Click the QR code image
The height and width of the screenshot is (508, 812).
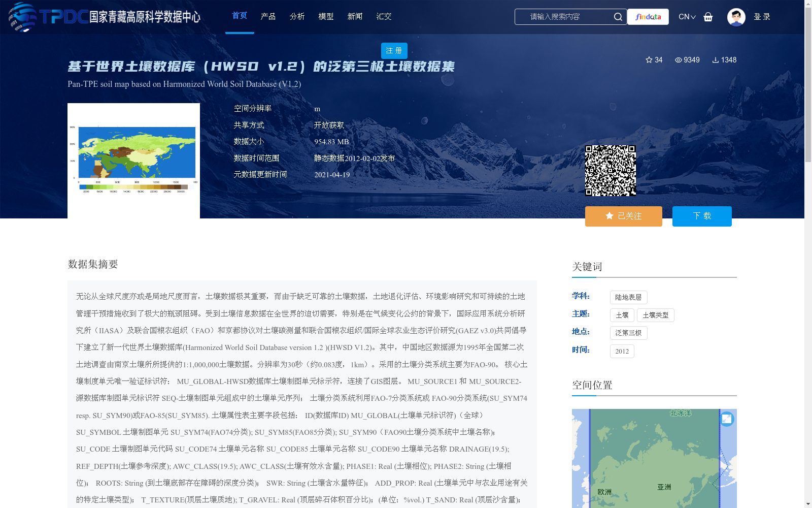(x=611, y=171)
